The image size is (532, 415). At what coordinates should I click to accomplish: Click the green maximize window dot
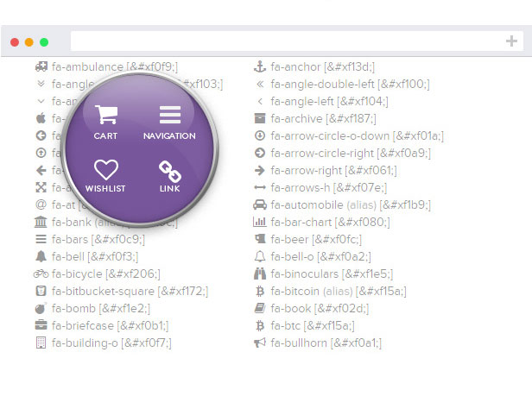(x=44, y=41)
